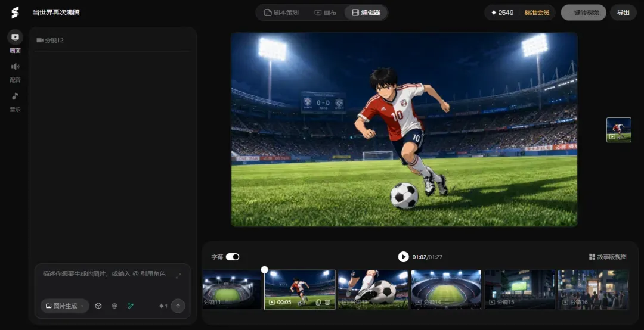Open the 配音 (Voiceover) sidebar panel

coord(15,72)
